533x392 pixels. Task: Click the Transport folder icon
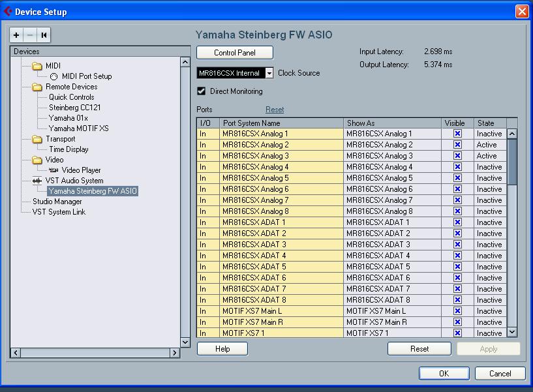[x=37, y=139]
